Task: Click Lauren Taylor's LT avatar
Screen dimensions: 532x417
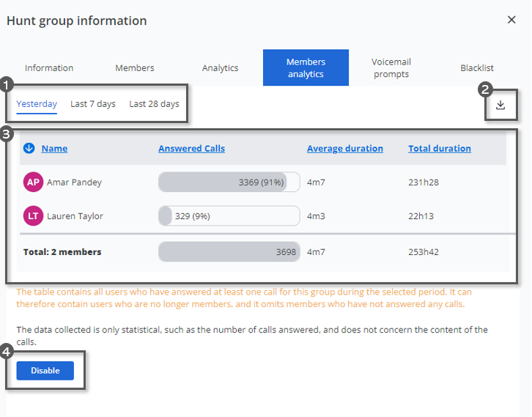Action: point(33,216)
